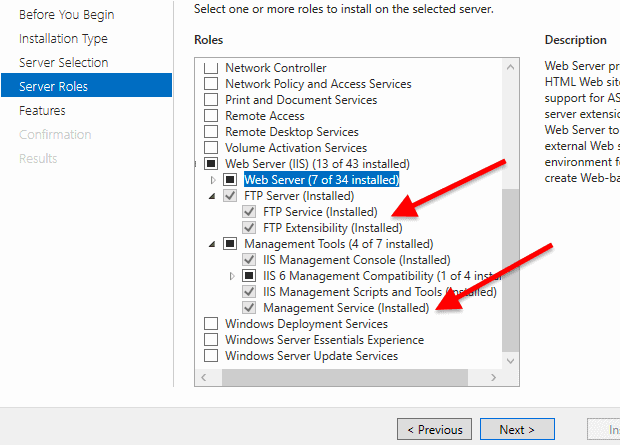Image resolution: width=620 pixels, height=445 pixels.
Task: Collapse the FTP Server tree node
Action: click(212, 196)
